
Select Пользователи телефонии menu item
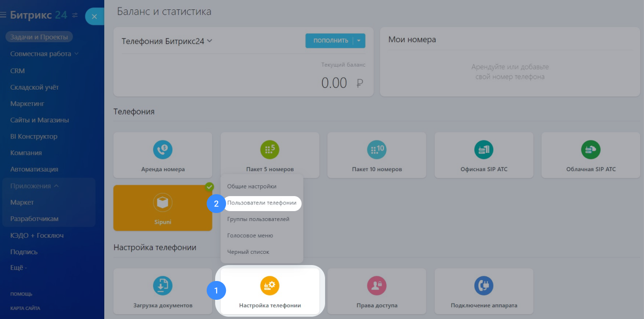262,203
